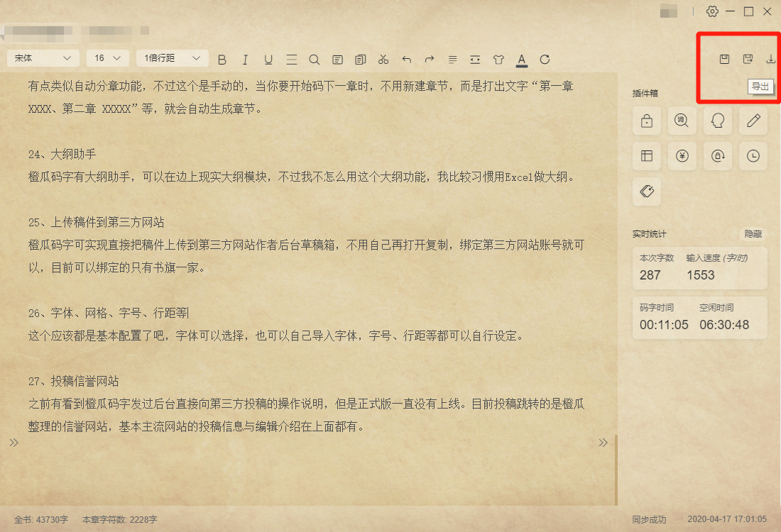
Task: Click the 空闲时间 value 06:30:48
Action: tap(724, 325)
